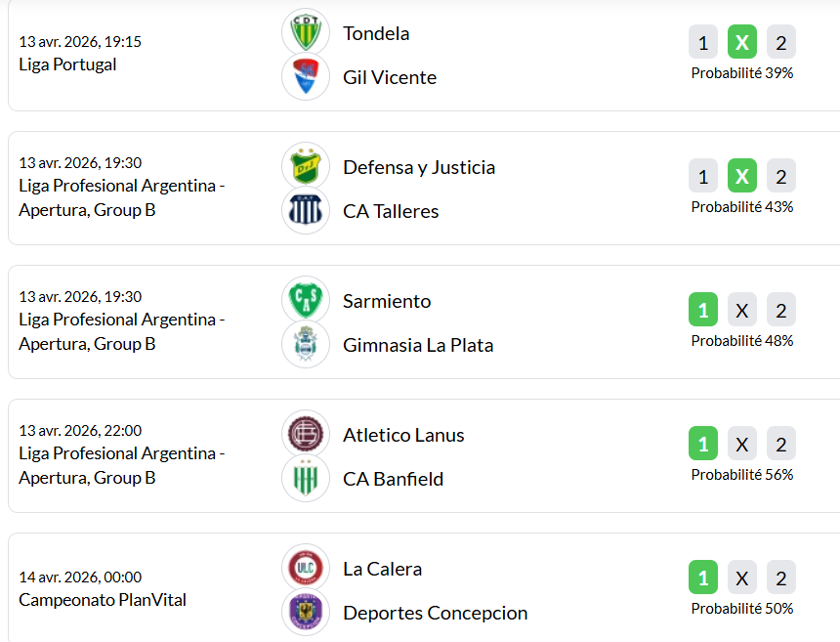Select the green X draw pick for Tondela match
Screen dimensions: 840x642
point(742,42)
